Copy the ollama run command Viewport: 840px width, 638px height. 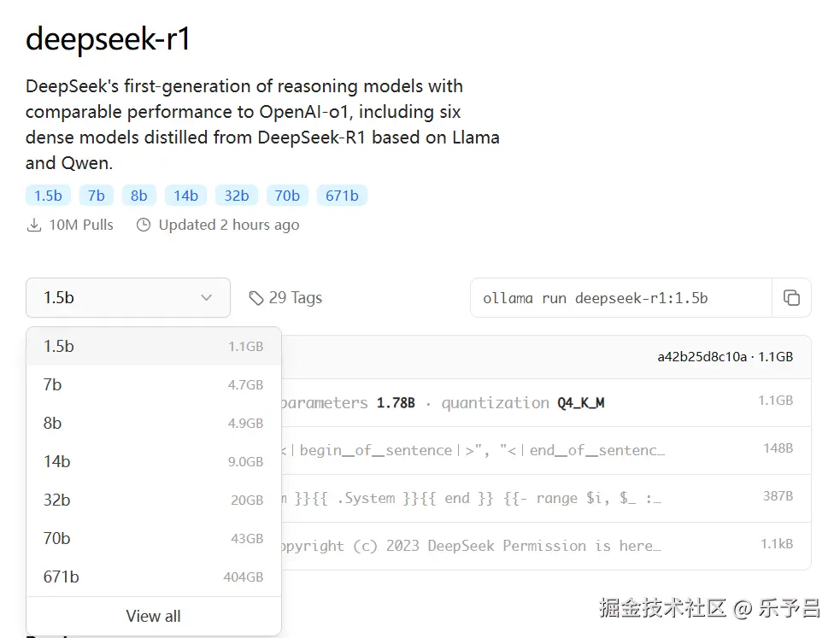791,298
